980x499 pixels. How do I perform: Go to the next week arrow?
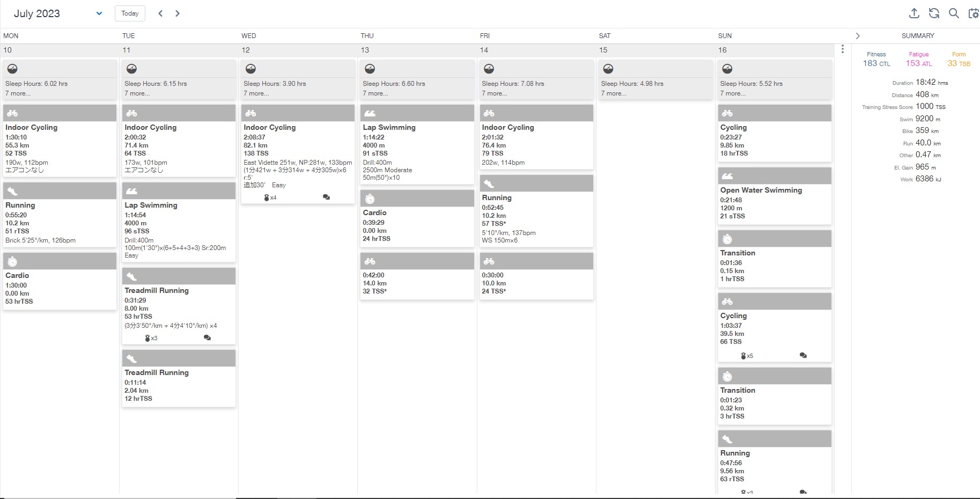point(178,13)
